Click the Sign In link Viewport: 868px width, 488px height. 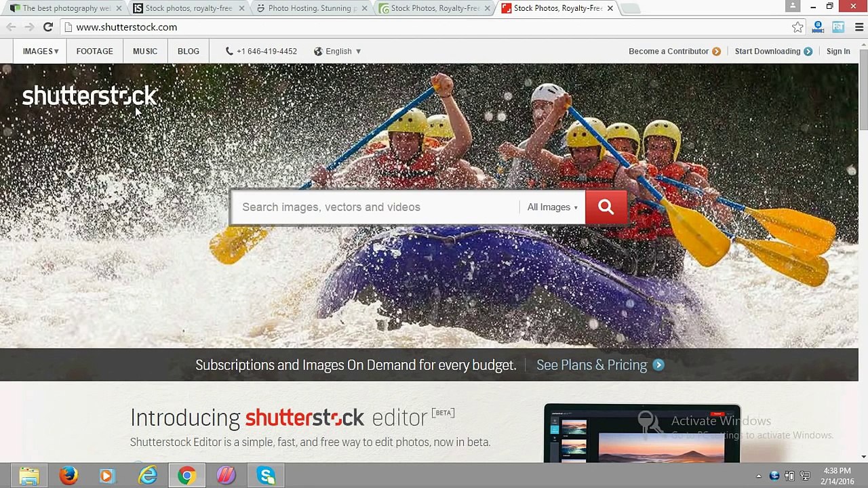tap(838, 52)
